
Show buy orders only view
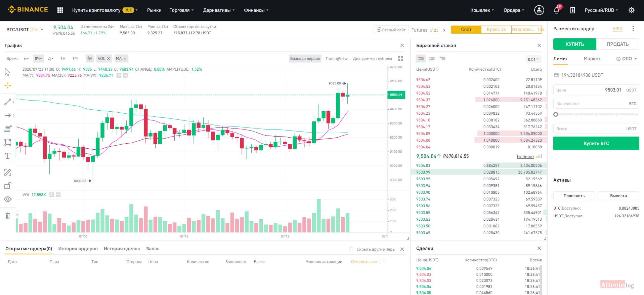(432, 59)
